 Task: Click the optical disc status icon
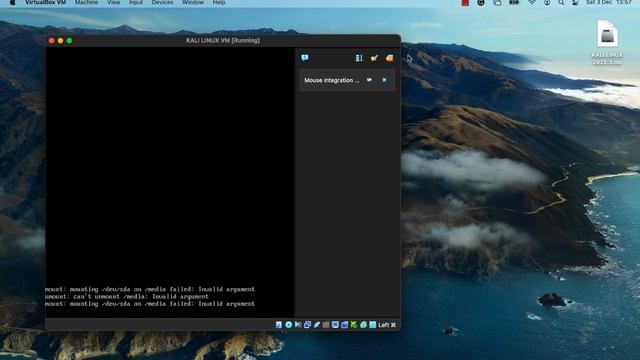point(289,324)
